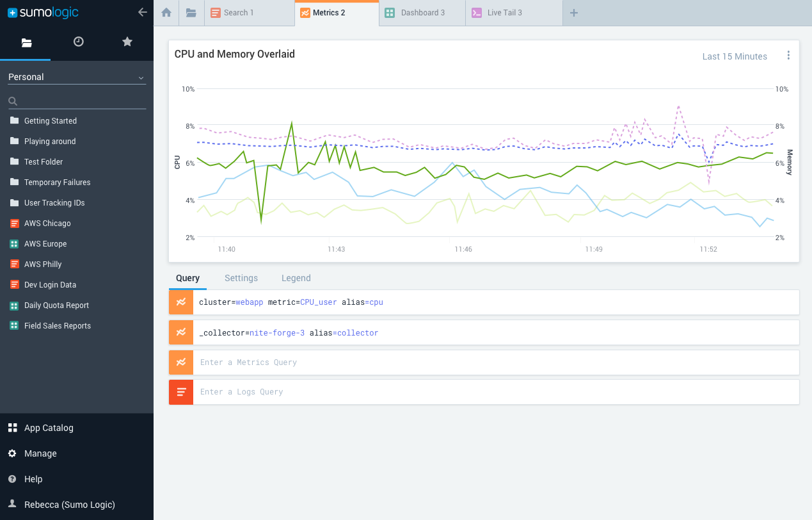This screenshot has width=812, height=520.
Task: Open the Field Sales Reports dashboard
Action: click(x=58, y=326)
